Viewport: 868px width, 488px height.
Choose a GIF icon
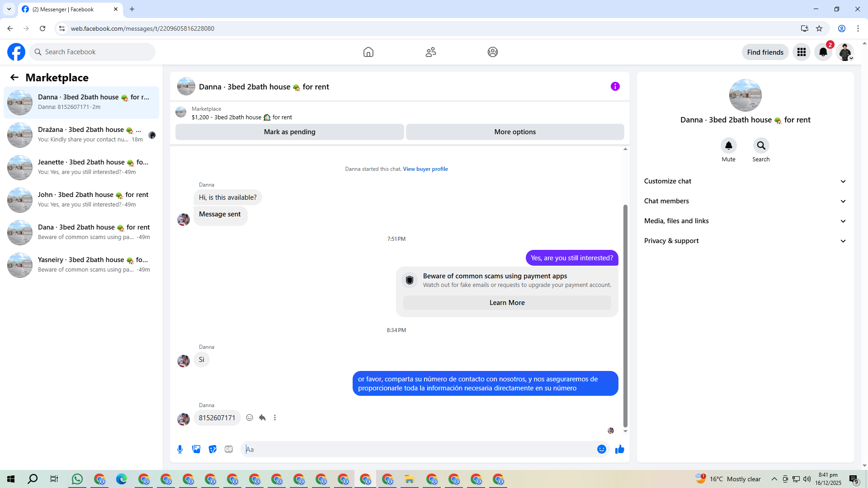tap(229, 449)
